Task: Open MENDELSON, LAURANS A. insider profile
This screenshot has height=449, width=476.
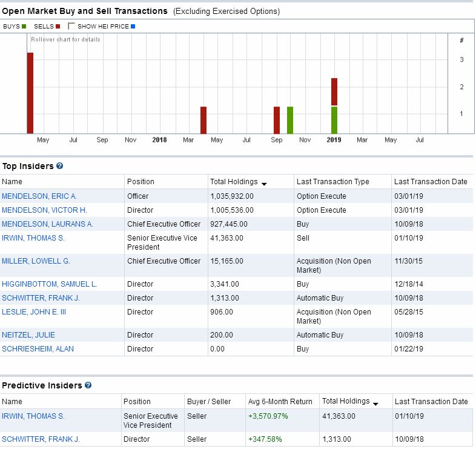Action: [47, 224]
